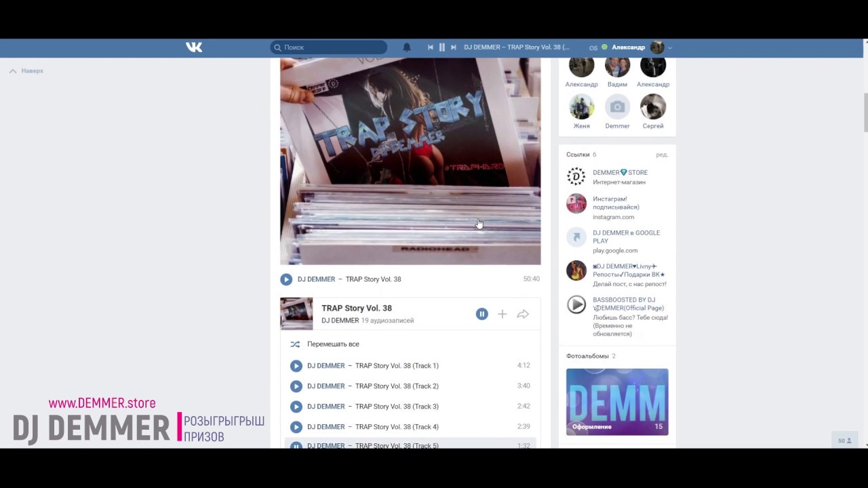Click the Livny group avatar
The image size is (868, 488).
point(576,270)
